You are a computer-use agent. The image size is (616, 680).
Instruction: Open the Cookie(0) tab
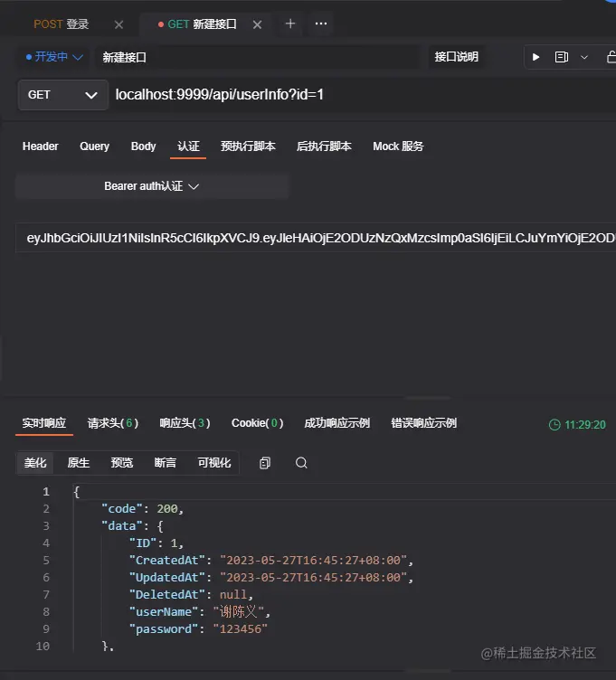257,423
